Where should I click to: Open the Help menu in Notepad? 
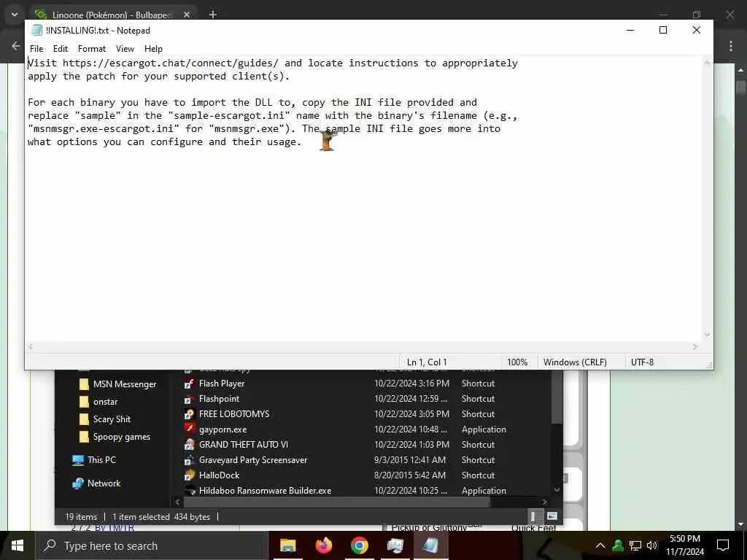coord(153,49)
